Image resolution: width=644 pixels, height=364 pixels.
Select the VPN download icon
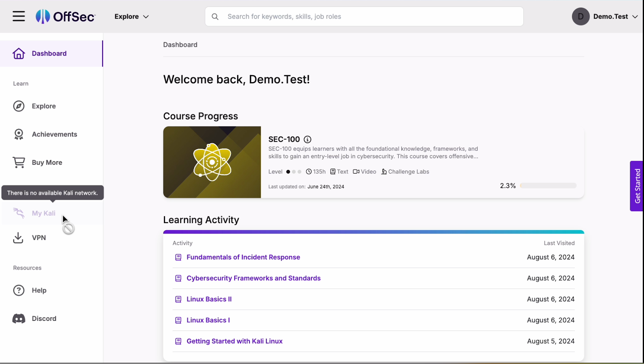(18, 238)
